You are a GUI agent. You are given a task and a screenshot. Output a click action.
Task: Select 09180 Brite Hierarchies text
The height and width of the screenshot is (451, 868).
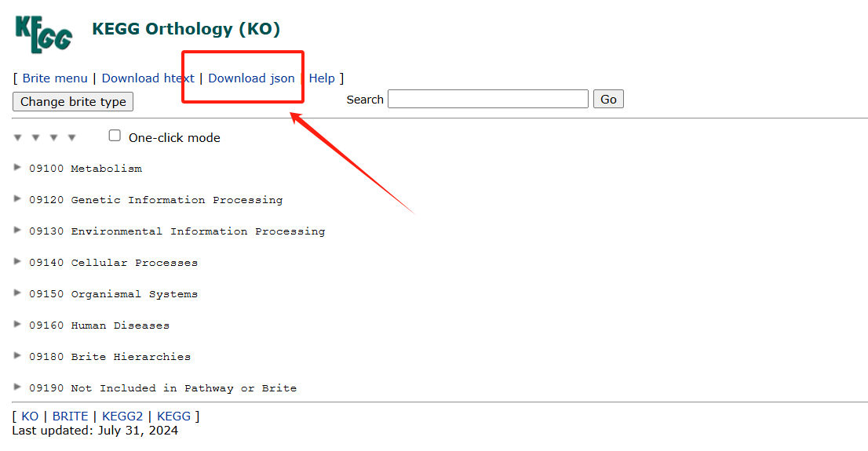click(110, 357)
